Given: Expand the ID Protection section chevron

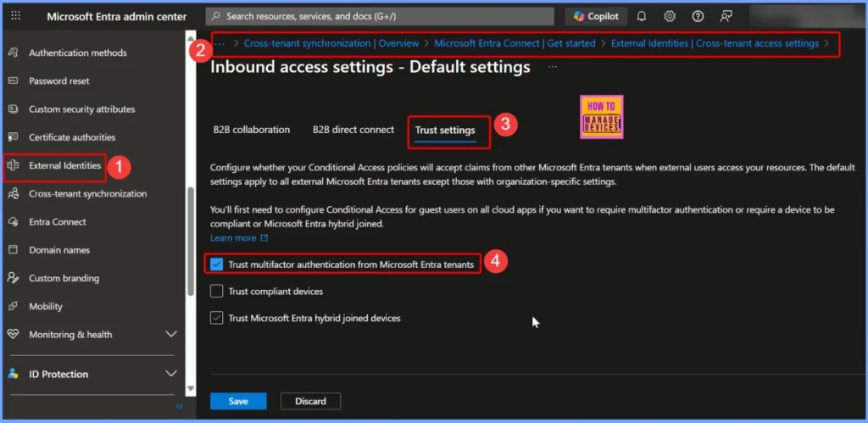Looking at the screenshot, I should click(170, 374).
